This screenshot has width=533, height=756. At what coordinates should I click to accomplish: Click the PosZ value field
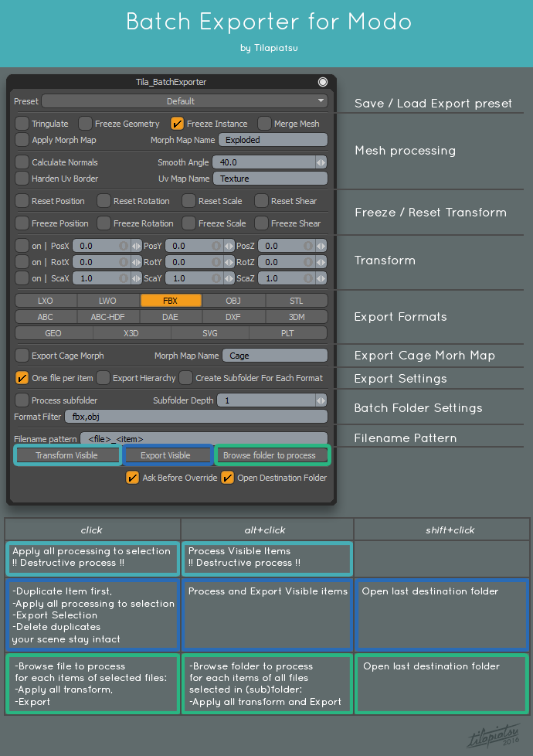pyautogui.click(x=287, y=246)
